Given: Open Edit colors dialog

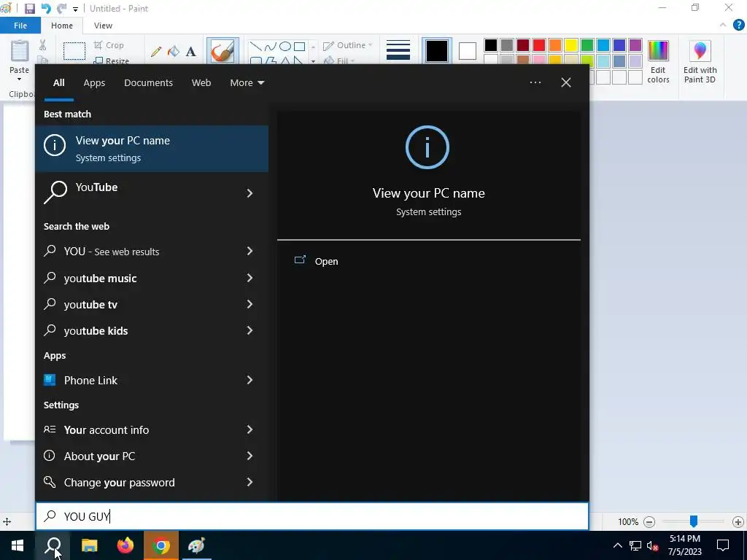Looking at the screenshot, I should (658, 62).
